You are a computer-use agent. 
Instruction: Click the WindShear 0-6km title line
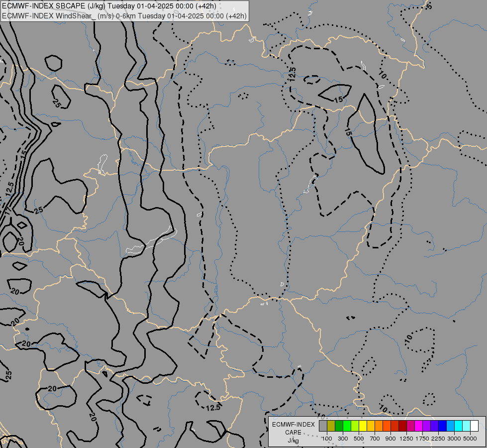point(124,16)
